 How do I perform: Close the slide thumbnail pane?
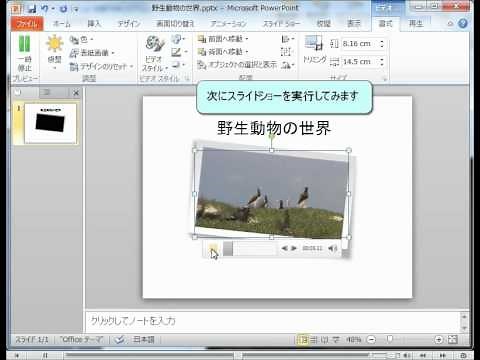(76, 93)
